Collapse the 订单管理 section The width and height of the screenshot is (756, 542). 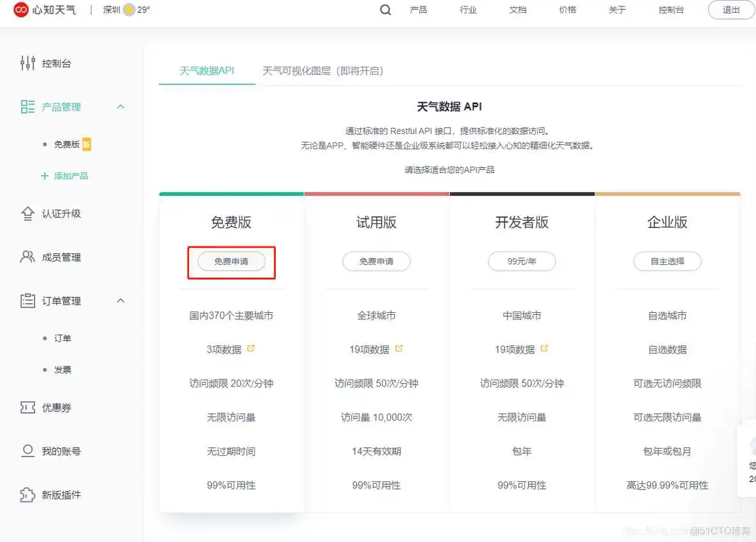[x=121, y=301]
